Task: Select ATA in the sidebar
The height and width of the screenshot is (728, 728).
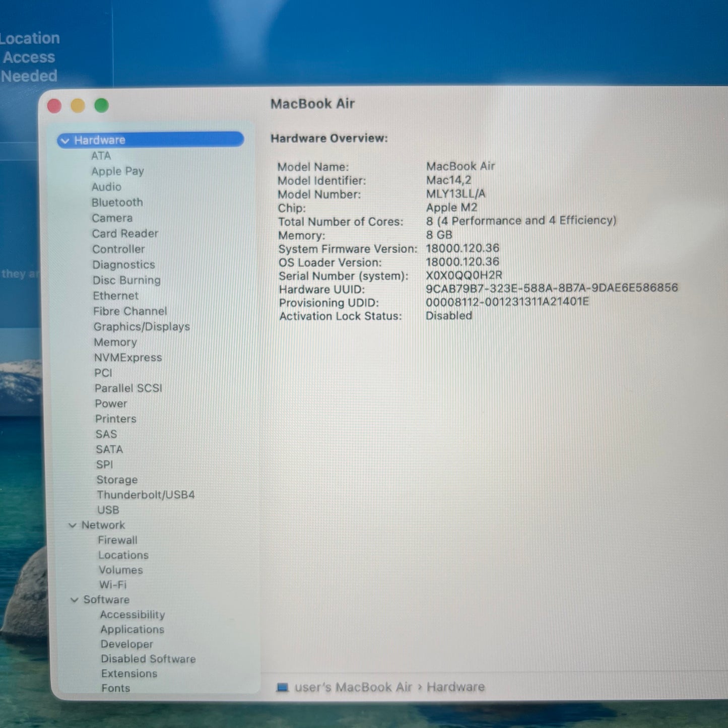Action: point(101,156)
